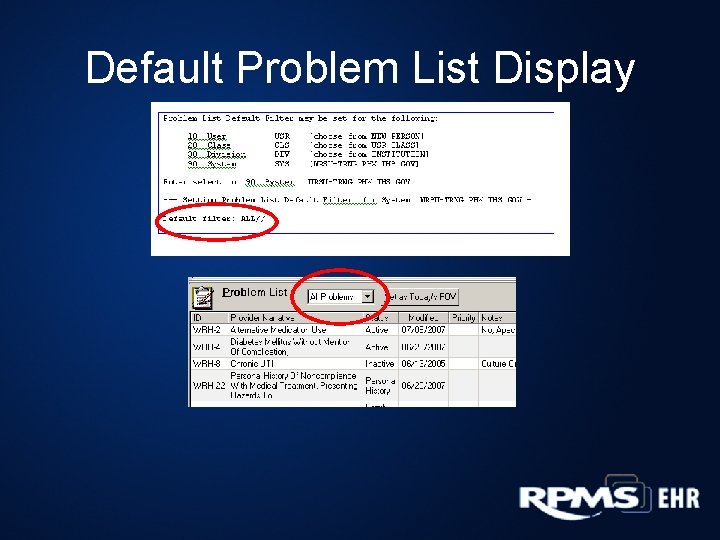Select problem row WRH-2
Viewport: 720px width, 540px height.
(353, 330)
